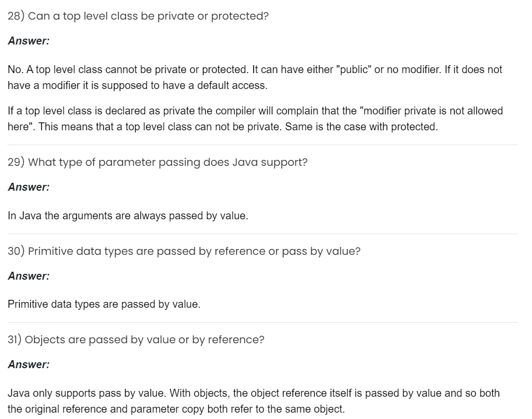Click the question 31 heading about objects
532x419 pixels.
click(x=136, y=340)
